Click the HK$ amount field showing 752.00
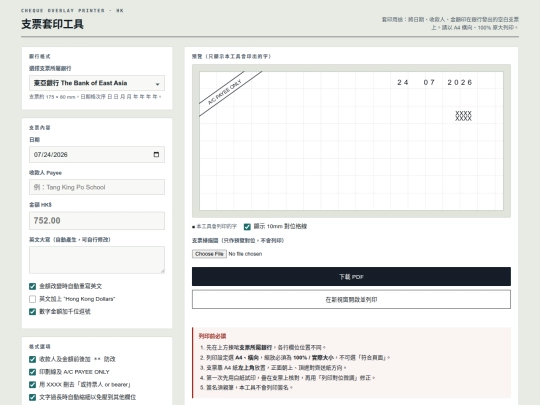540x405 pixels. [x=97, y=220]
